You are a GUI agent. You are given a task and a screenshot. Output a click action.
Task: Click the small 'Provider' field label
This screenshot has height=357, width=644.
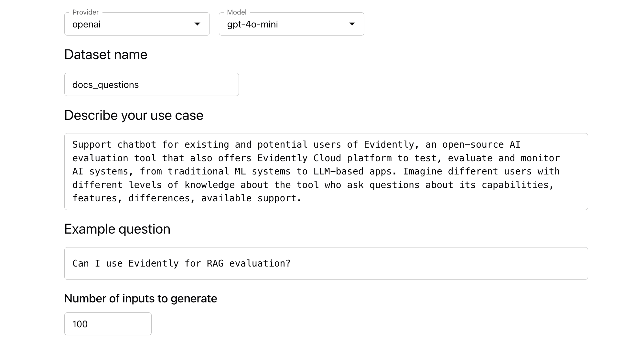(x=85, y=12)
